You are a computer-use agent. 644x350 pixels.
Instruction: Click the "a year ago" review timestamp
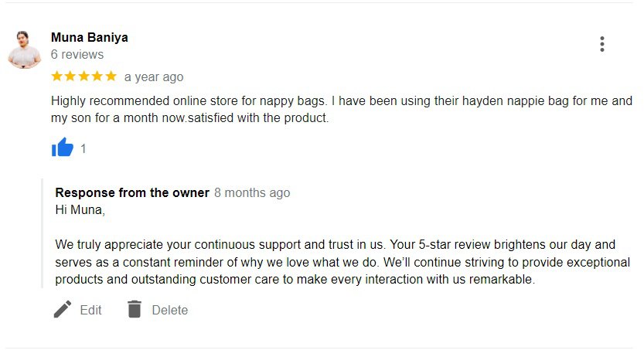tap(154, 76)
